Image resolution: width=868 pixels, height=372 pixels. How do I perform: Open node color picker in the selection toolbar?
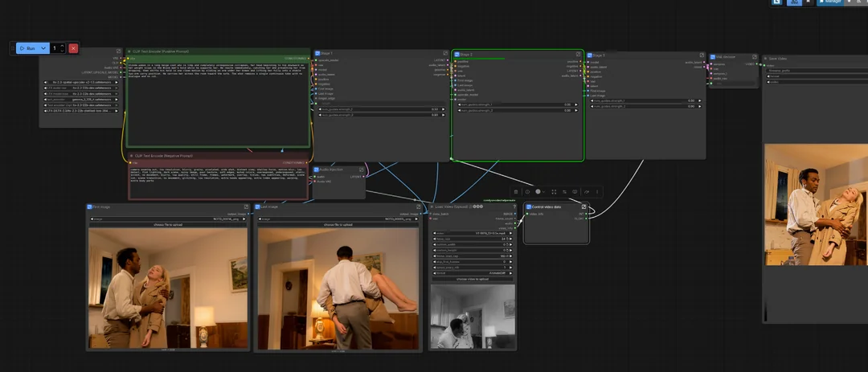540,191
